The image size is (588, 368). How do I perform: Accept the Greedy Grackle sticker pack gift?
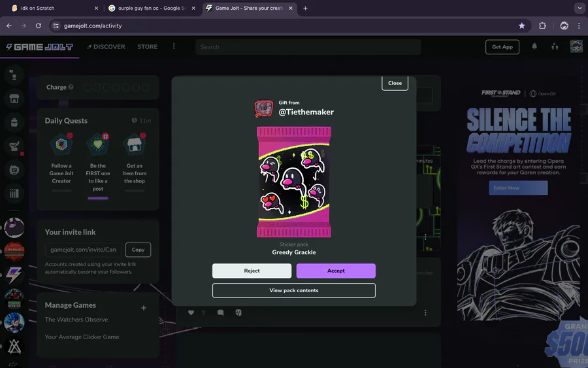[x=336, y=271]
